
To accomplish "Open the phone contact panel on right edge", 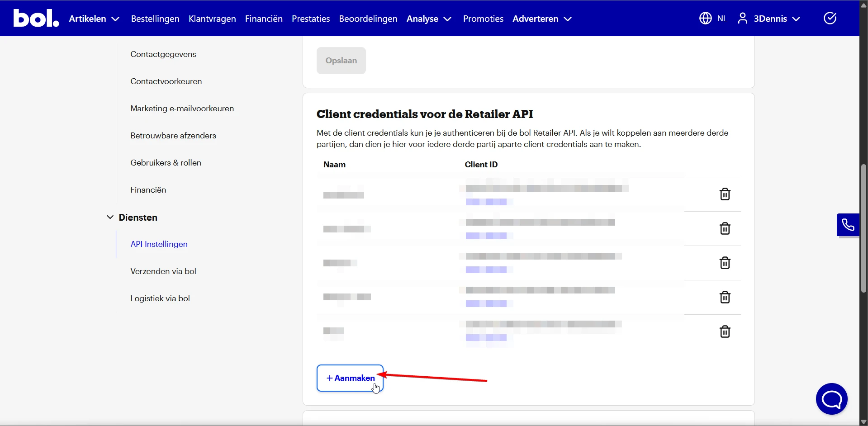I will pos(848,224).
